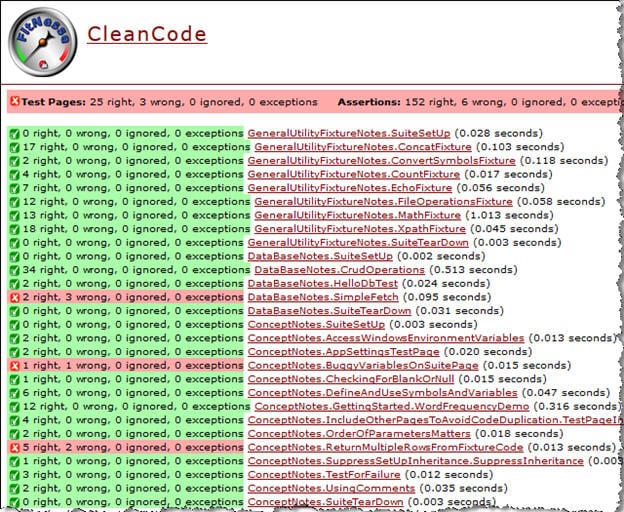
Task: Open ConceptNotes.TestForFailure link
Action: [324, 475]
